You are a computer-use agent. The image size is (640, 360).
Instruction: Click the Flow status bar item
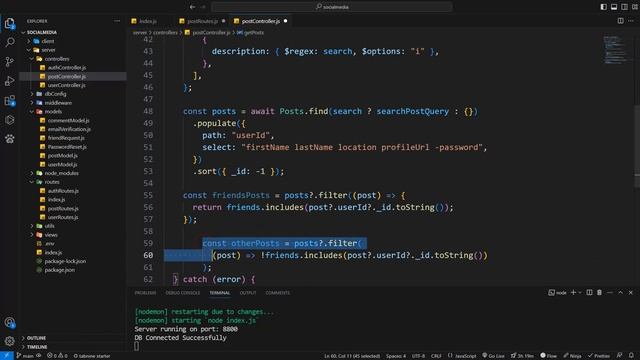tap(549, 356)
